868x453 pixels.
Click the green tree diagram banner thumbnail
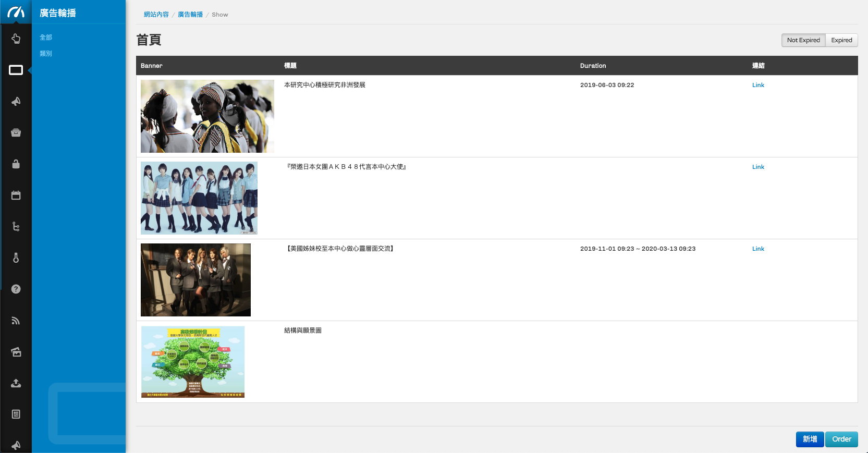tap(193, 362)
